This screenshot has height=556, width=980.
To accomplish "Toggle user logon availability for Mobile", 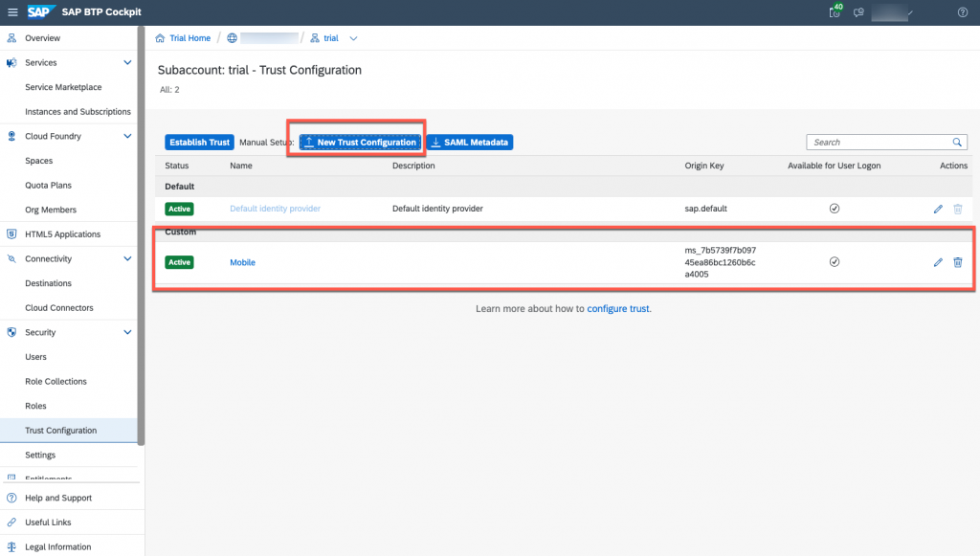I will tap(835, 262).
